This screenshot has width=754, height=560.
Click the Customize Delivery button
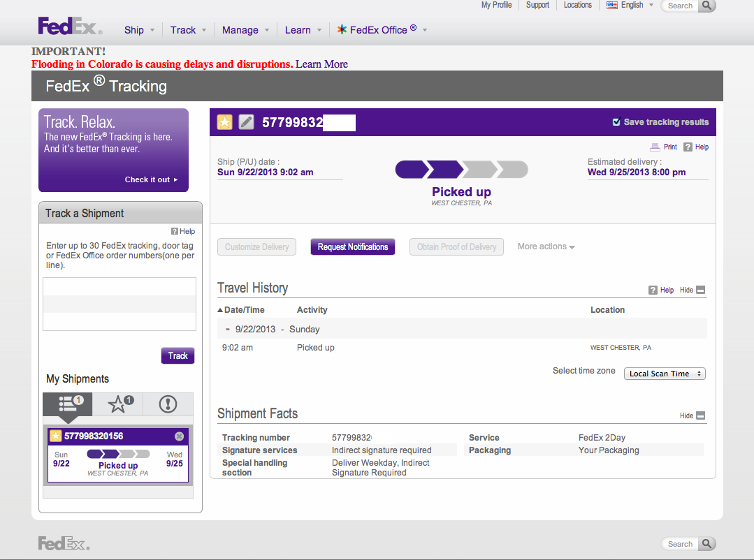coord(256,246)
